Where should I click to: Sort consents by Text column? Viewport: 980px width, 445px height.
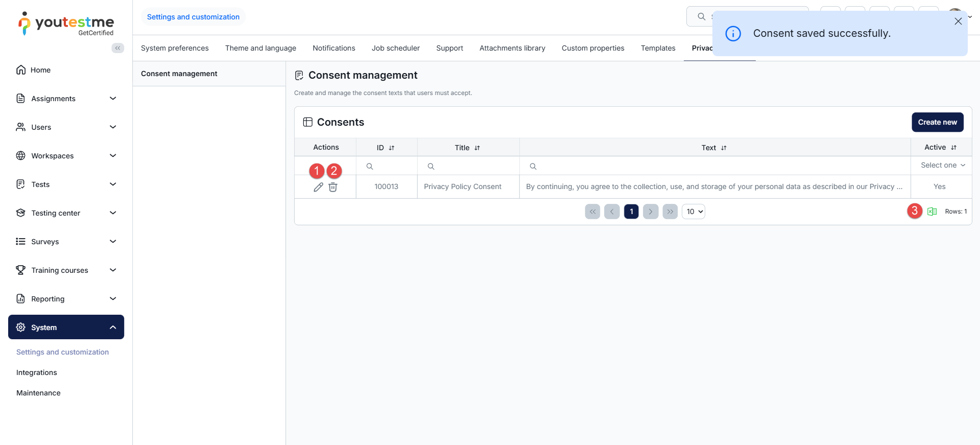pyautogui.click(x=724, y=148)
